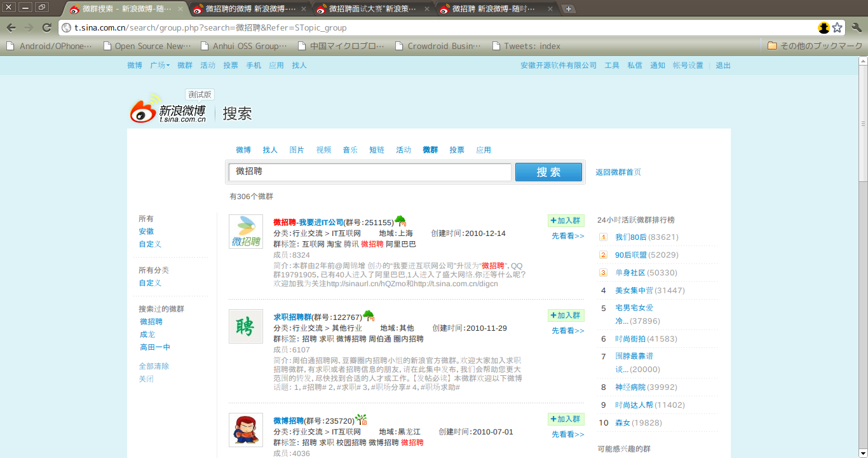868x458 pixels.
Task: Switch to fourth tab 微招聘 新浪微博
Action: tap(496, 9)
